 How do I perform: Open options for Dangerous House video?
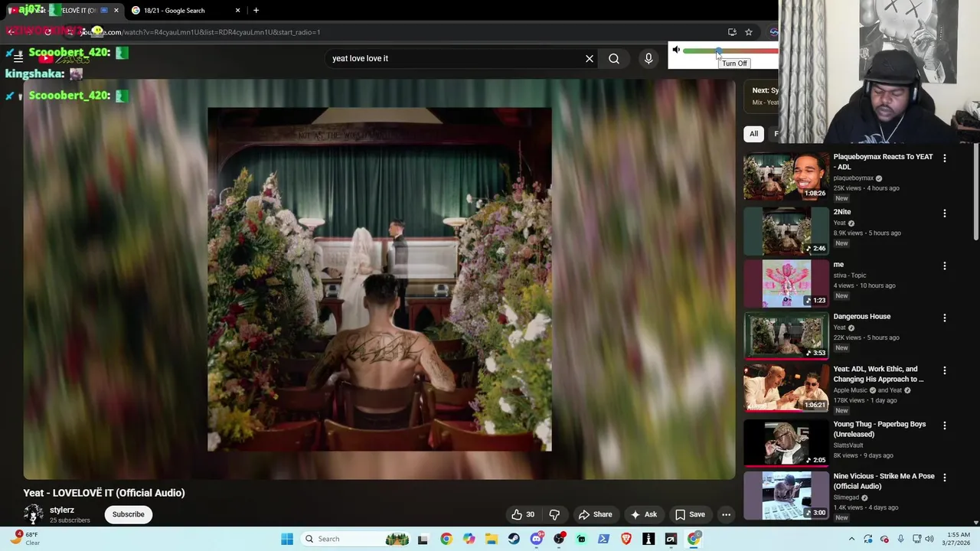[944, 318]
